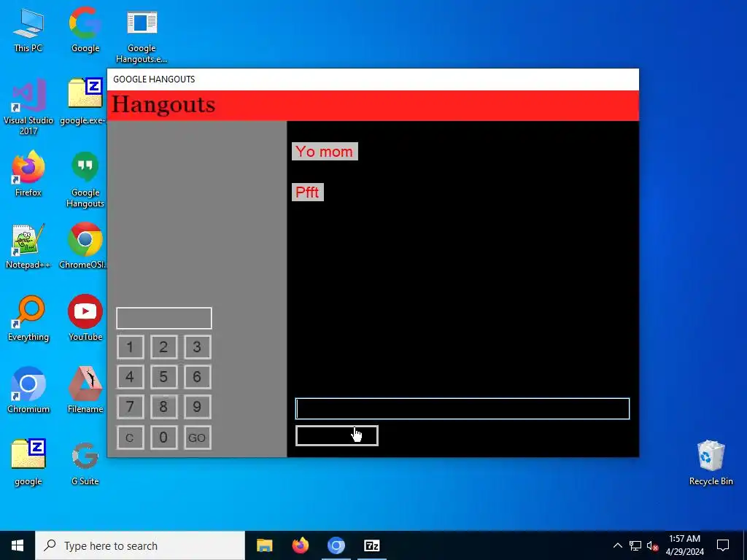This screenshot has width=747, height=560.
Task: Clear the number with the C key
Action: coord(130,437)
